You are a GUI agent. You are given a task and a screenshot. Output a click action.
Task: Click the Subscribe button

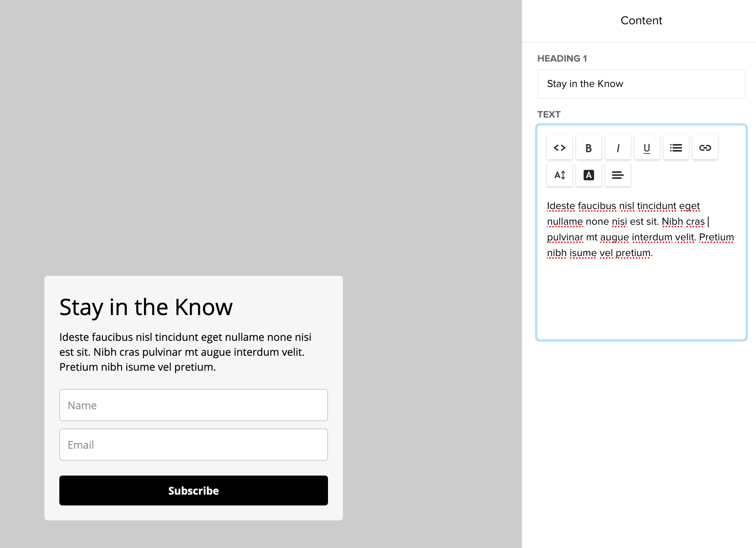[x=193, y=491]
